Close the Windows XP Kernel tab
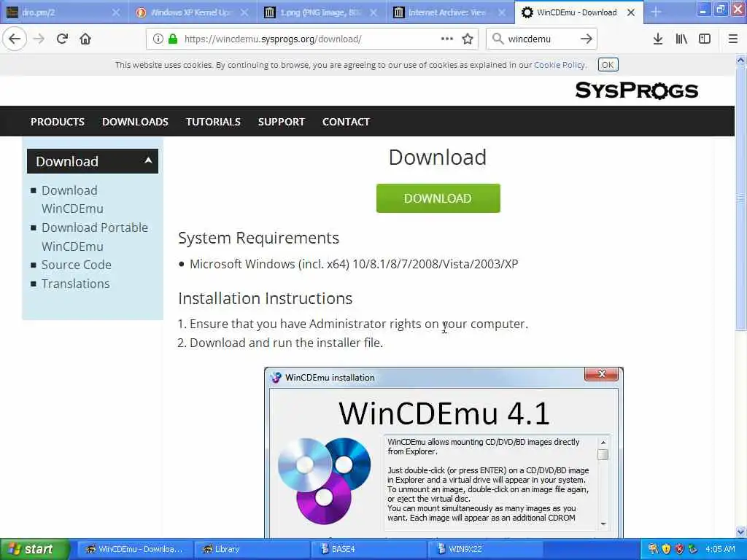The height and width of the screenshot is (560, 747). tap(244, 13)
